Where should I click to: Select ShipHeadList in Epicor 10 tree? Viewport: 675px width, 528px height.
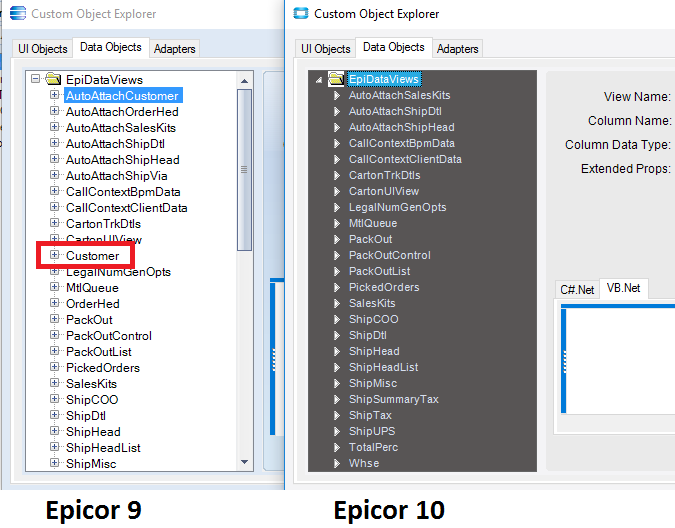(383, 367)
